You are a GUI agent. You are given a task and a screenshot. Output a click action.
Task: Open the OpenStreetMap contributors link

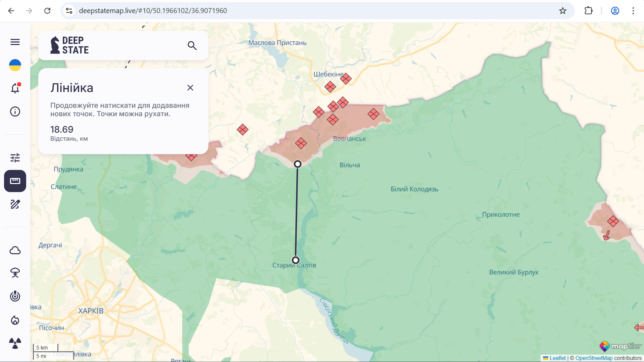594,358
